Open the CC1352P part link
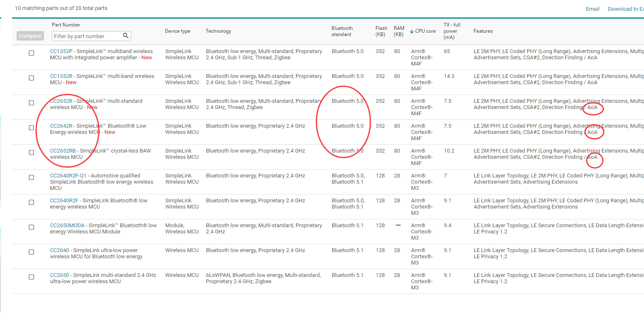644x313 pixels. click(x=61, y=51)
